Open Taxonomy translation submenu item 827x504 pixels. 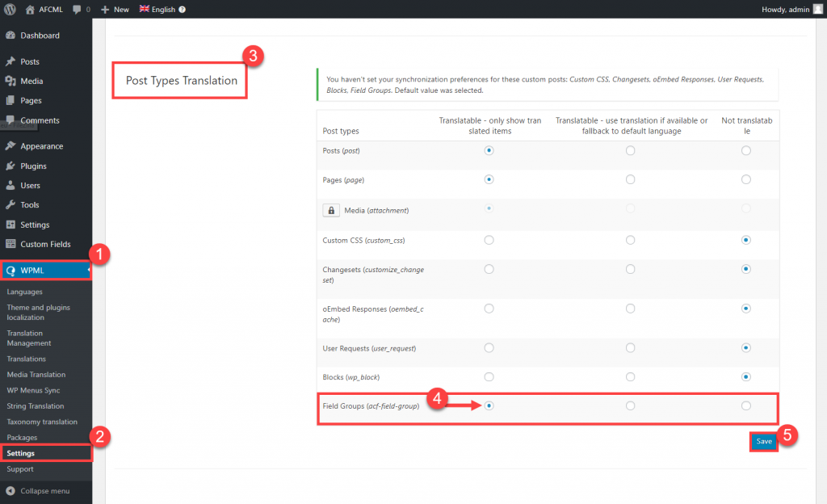(42, 422)
